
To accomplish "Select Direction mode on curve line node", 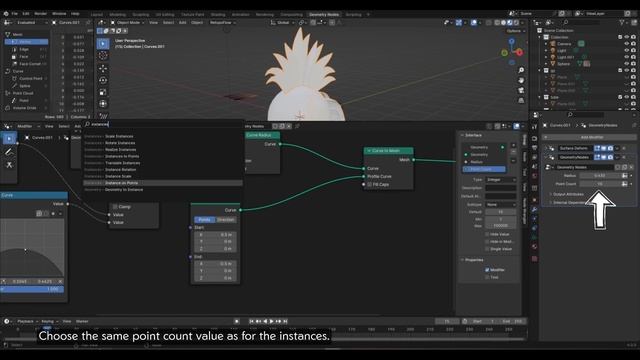I will tap(225, 220).
